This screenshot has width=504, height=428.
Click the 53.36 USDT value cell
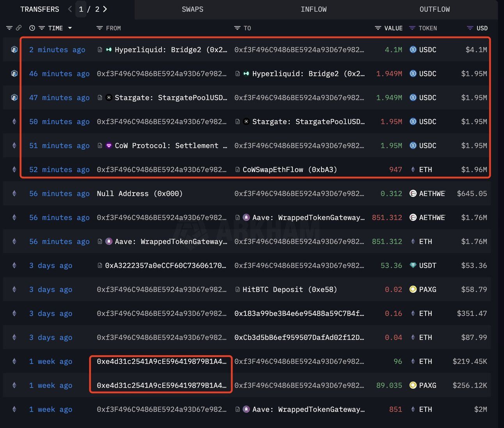pyautogui.click(x=391, y=265)
